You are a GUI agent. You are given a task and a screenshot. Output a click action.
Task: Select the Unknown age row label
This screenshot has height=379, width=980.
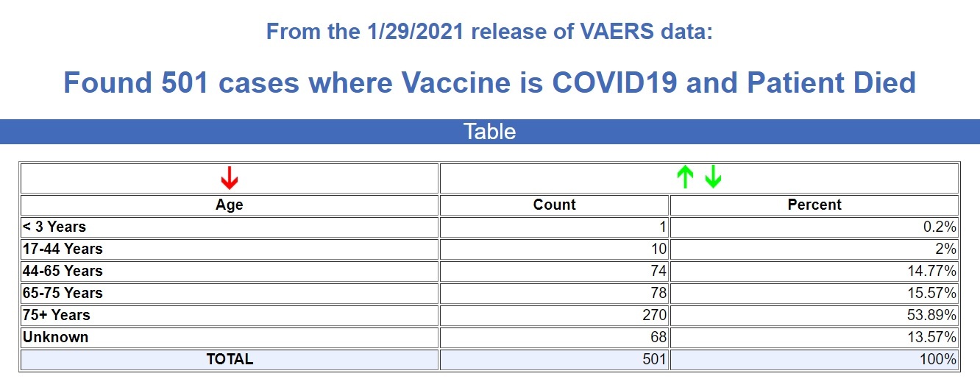56,337
